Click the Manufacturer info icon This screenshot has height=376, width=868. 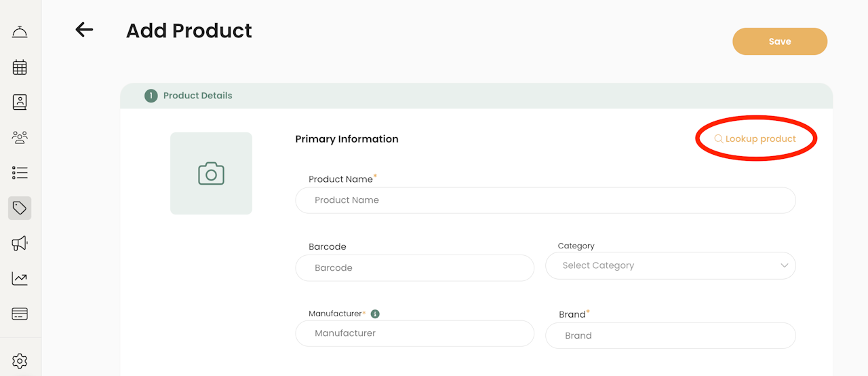375,314
